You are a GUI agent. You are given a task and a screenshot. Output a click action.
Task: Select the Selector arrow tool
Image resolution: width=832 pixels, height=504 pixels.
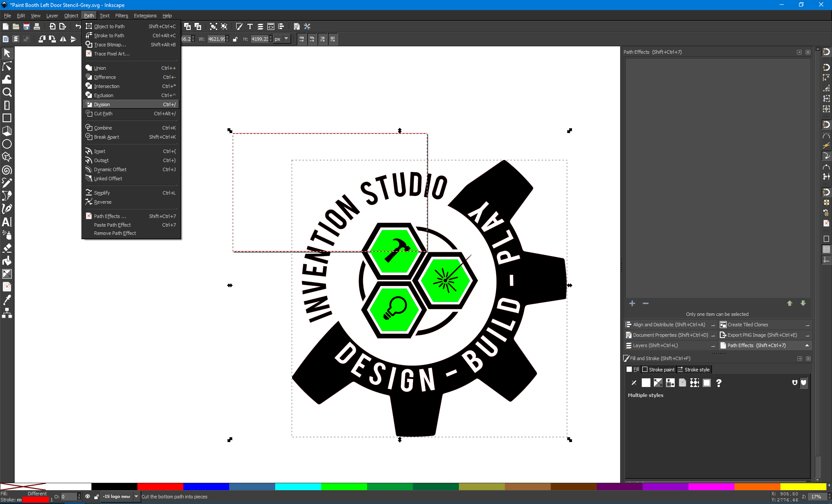pos(7,53)
